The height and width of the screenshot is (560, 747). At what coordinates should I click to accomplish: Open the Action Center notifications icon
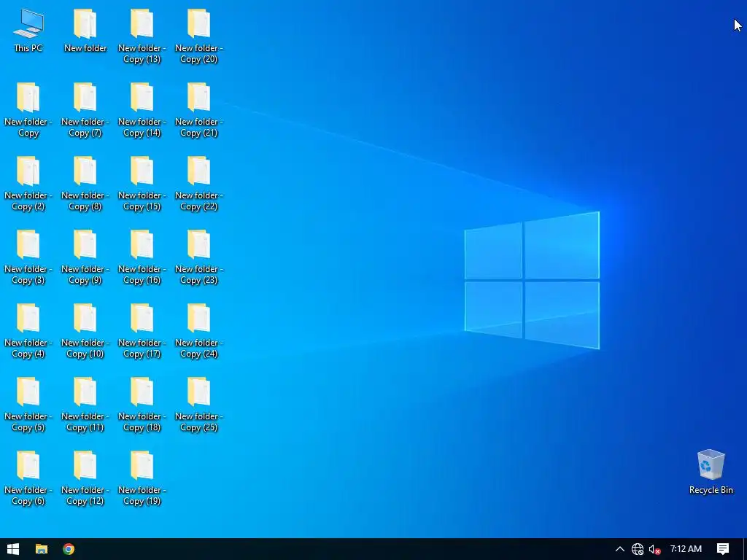click(x=723, y=549)
